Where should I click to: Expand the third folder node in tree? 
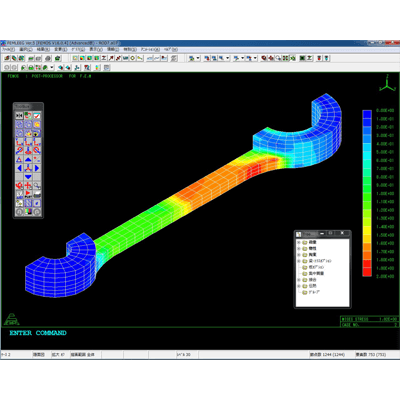299,255
